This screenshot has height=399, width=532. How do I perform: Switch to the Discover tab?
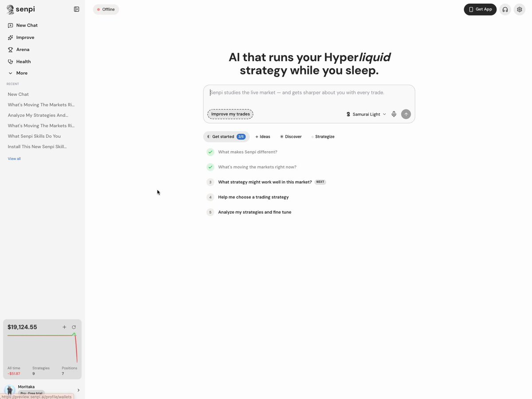pos(291,137)
